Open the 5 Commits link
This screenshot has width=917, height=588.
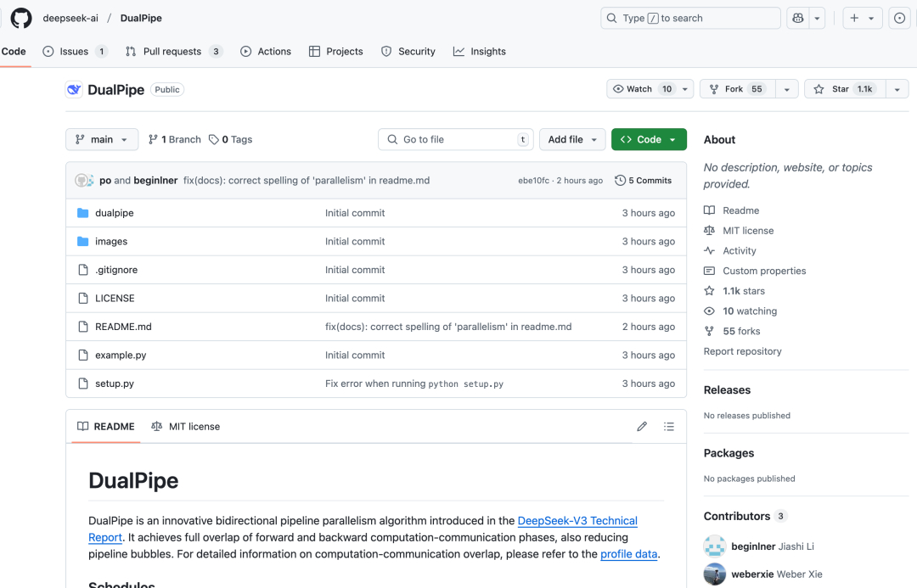(x=644, y=181)
